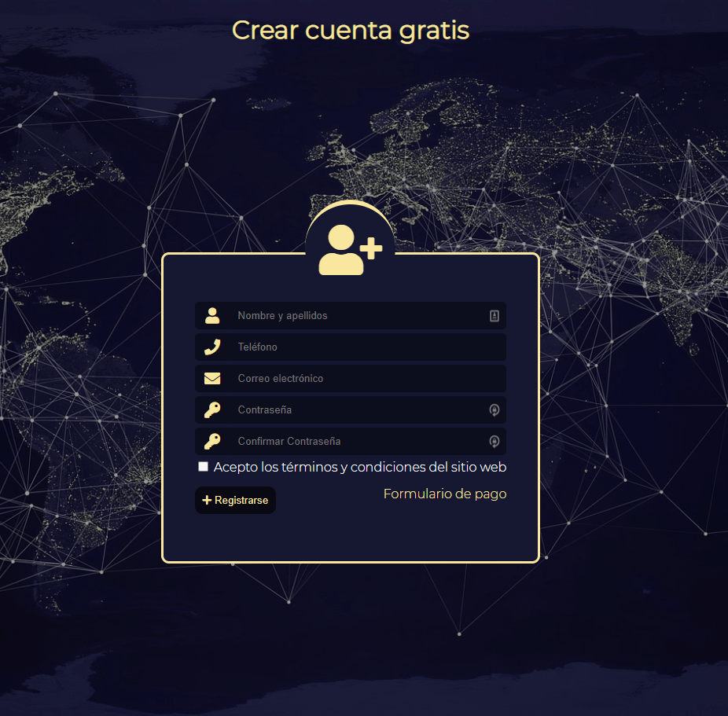Focus the Correo electrónico input field

368,379
